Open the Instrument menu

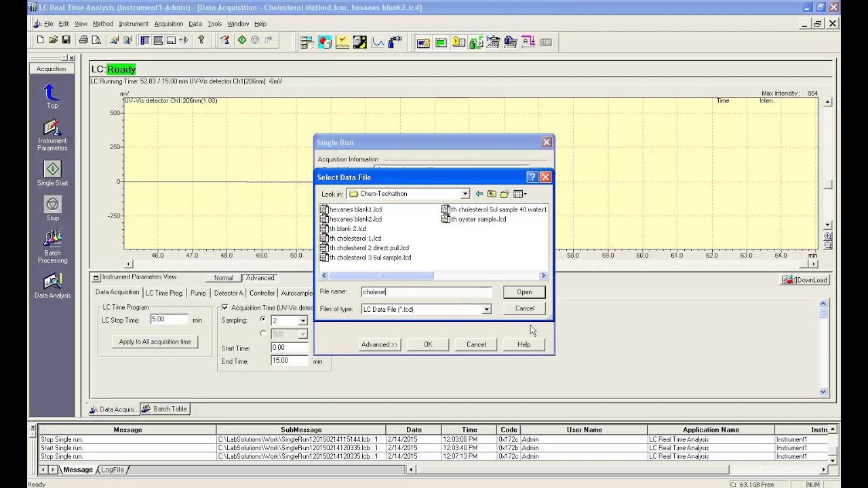[134, 24]
